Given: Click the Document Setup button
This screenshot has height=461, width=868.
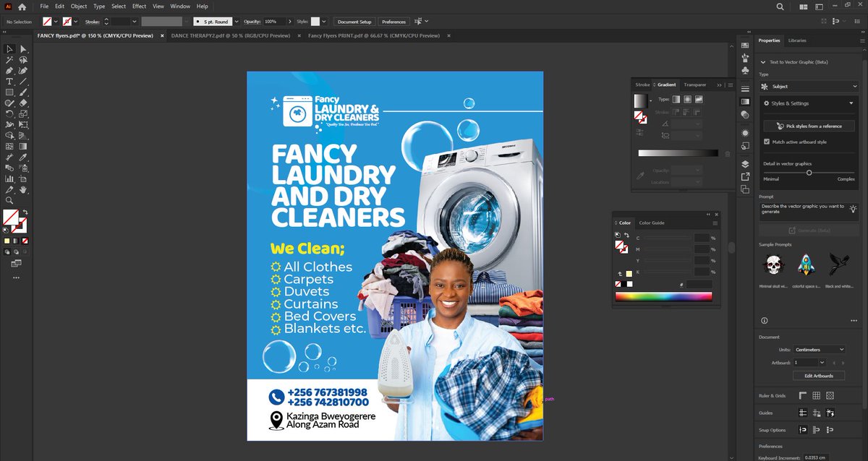Looking at the screenshot, I should click(354, 22).
